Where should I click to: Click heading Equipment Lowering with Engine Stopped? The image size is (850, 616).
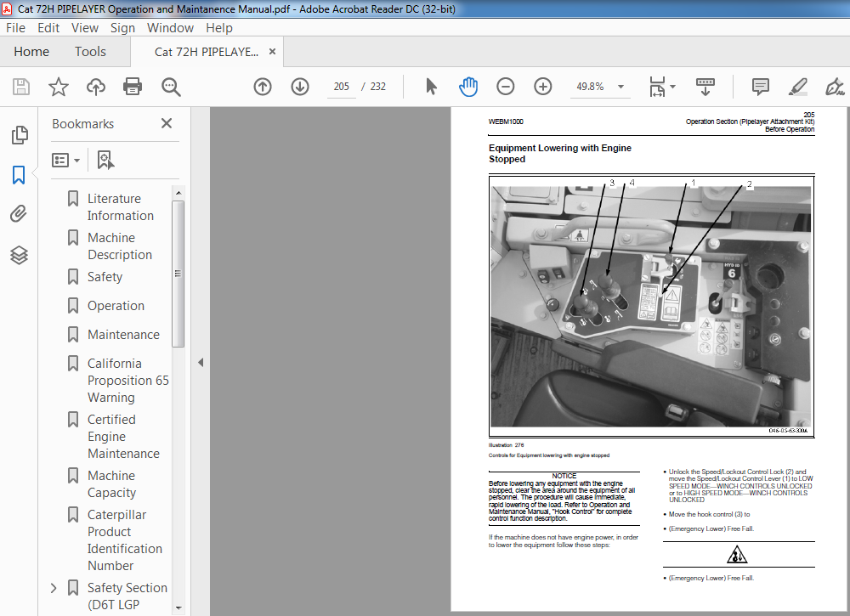pyautogui.click(x=560, y=153)
